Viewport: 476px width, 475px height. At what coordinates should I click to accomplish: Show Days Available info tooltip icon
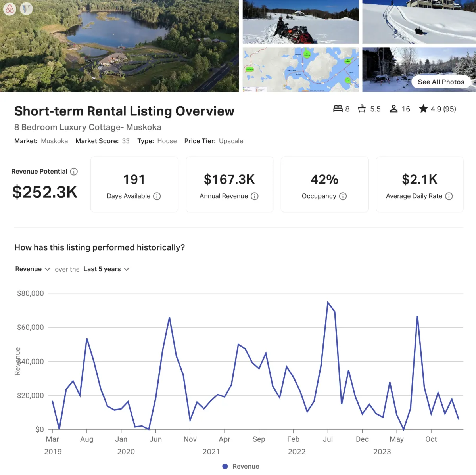click(157, 196)
